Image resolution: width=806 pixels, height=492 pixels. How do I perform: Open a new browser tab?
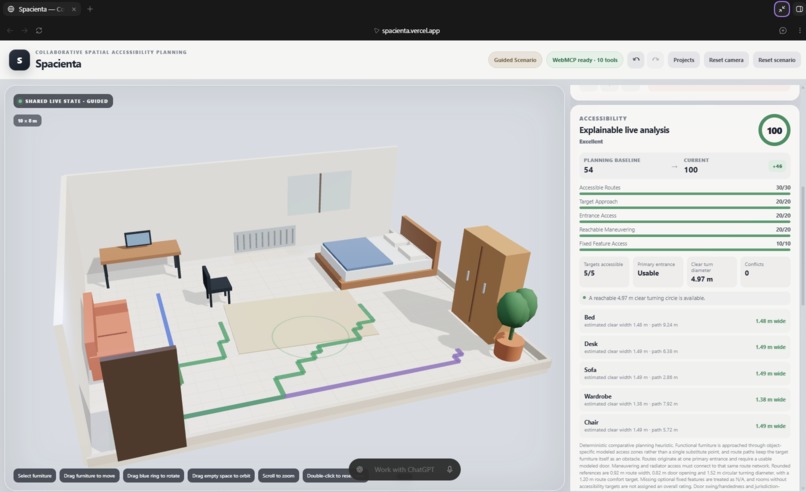[90, 9]
